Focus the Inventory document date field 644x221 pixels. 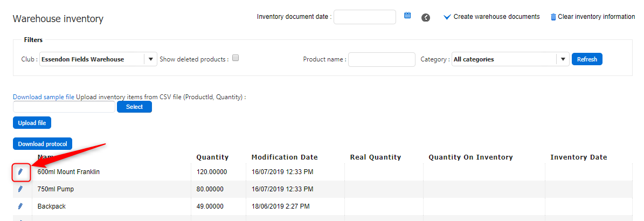365,17
